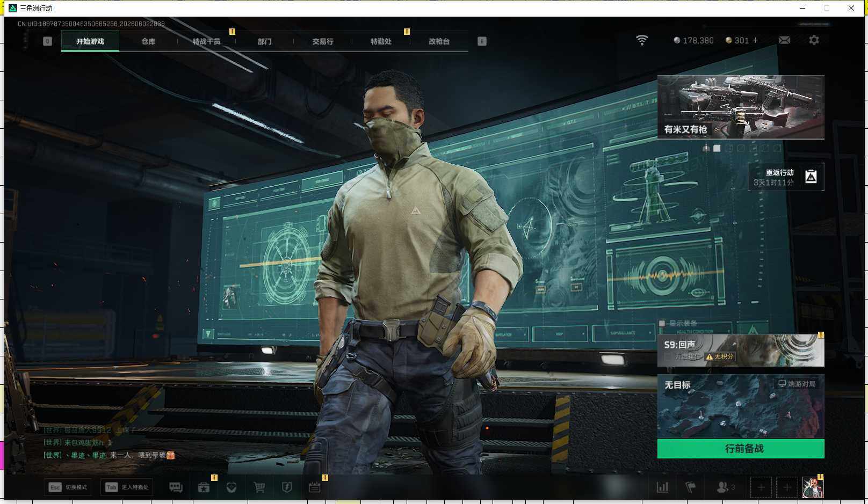Click the 来包鸡脚筋 world chat line
The image size is (868, 504).
point(77,442)
